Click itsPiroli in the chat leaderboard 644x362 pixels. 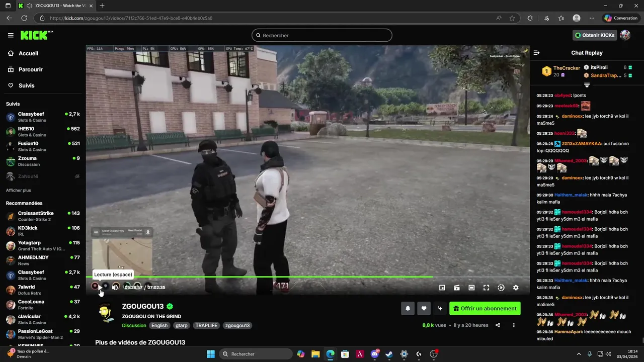599,67
